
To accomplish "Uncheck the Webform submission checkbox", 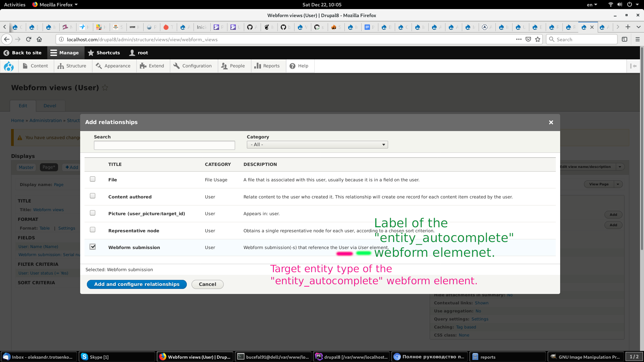I will [x=93, y=247].
